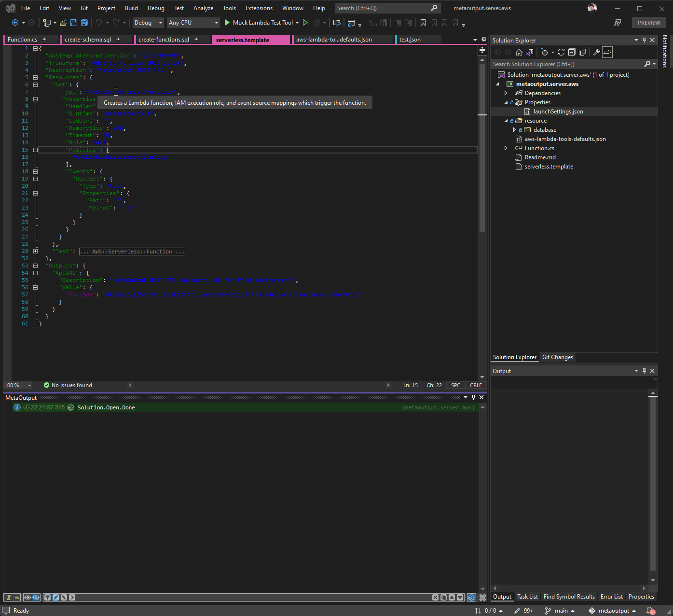Toggle the MetaOutput pane pin
Image resolution: width=673 pixels, height=616 pixels.
point(473,397)
